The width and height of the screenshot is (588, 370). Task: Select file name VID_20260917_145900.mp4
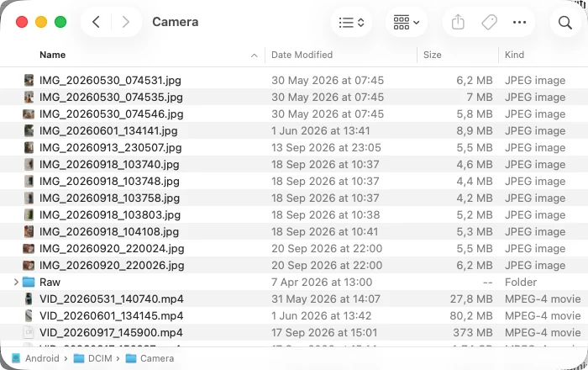click(x=111, y=333)
